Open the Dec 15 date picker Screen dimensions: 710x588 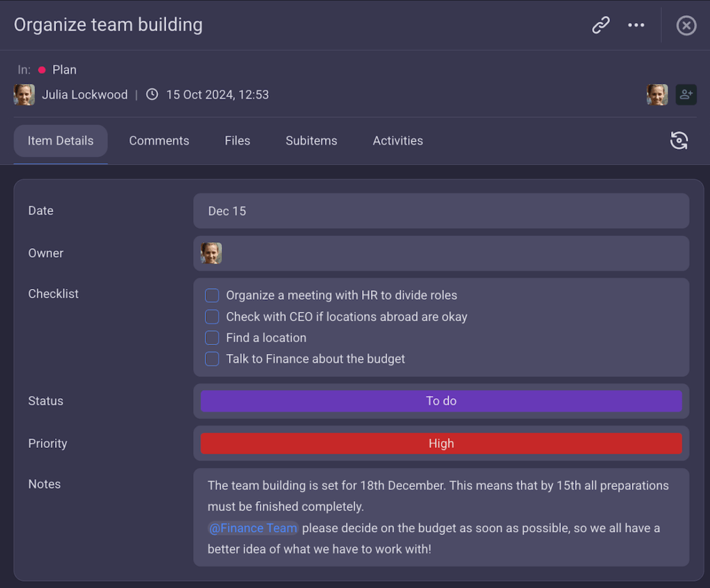click(x=441, y=211)
